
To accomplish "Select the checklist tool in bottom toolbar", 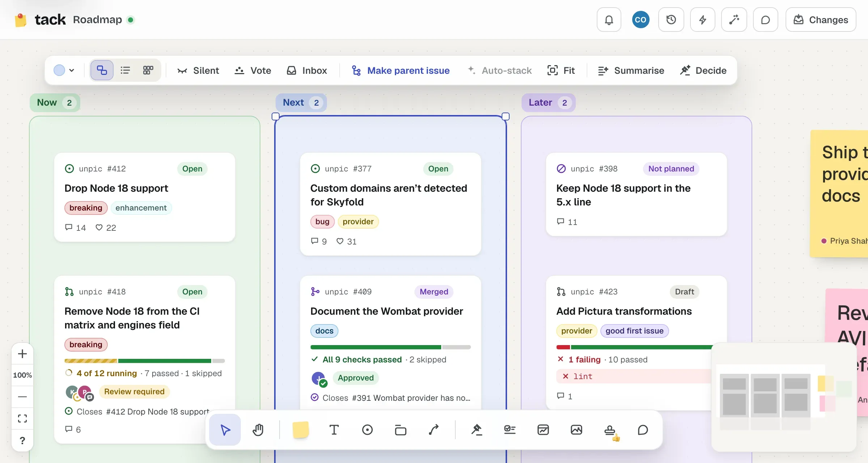I will 510,430.
